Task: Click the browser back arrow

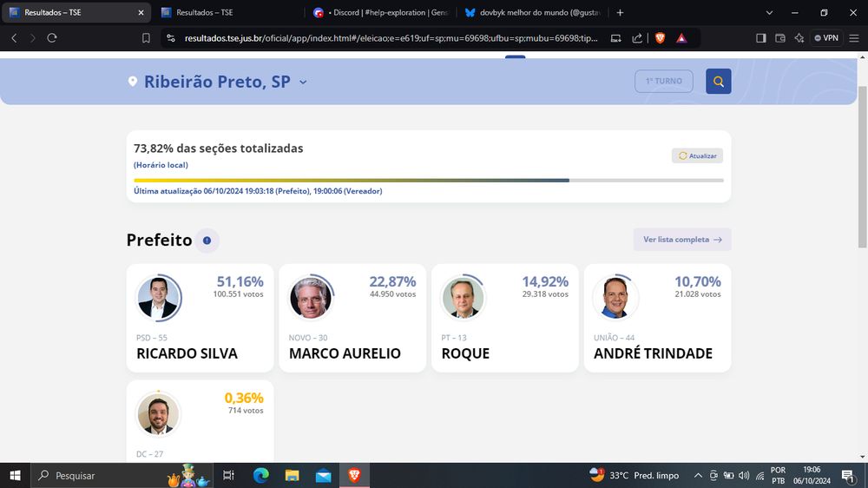Action: pyautogui.click(x=15, y=38)
